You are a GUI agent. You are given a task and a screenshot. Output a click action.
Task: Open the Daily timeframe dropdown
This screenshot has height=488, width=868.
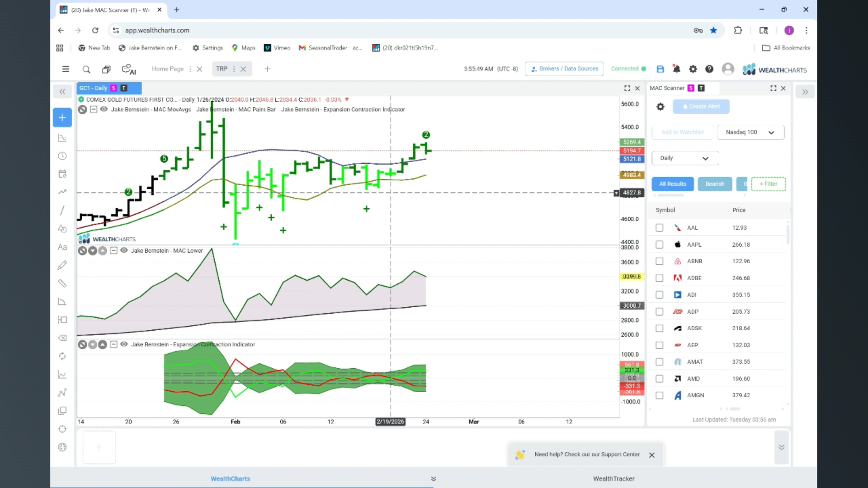click(685, 158)
